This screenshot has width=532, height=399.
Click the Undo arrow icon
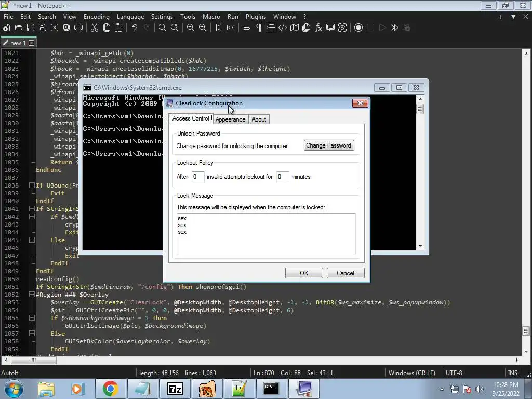click(x=135, y=28)
